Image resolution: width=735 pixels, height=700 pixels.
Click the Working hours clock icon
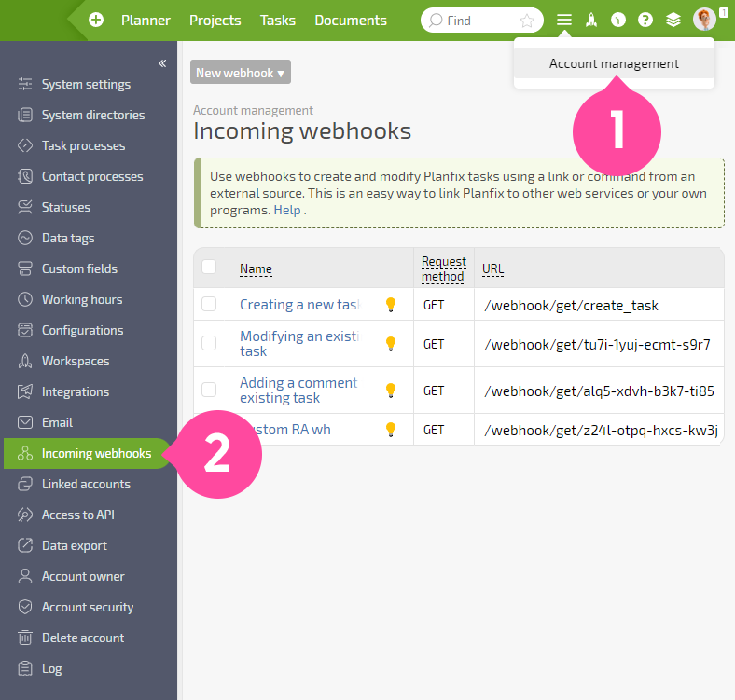[x=25, y=299]
